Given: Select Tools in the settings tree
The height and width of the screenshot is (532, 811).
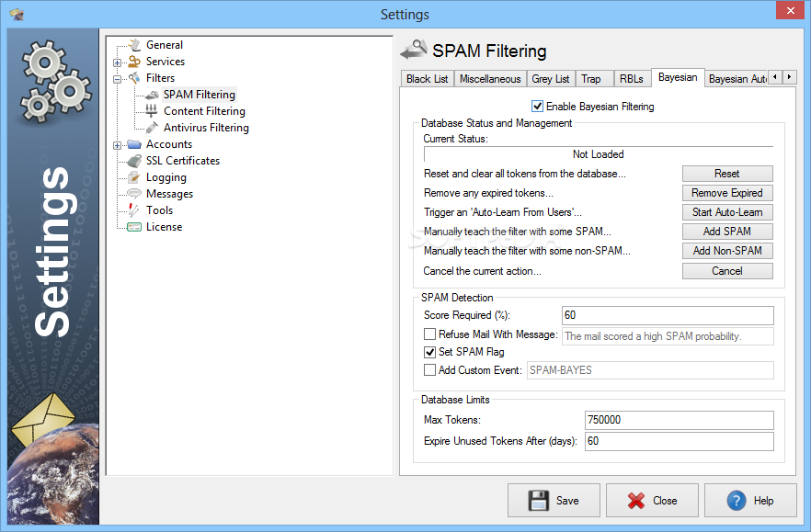Looking at the screenshot, I should point(159,210).
